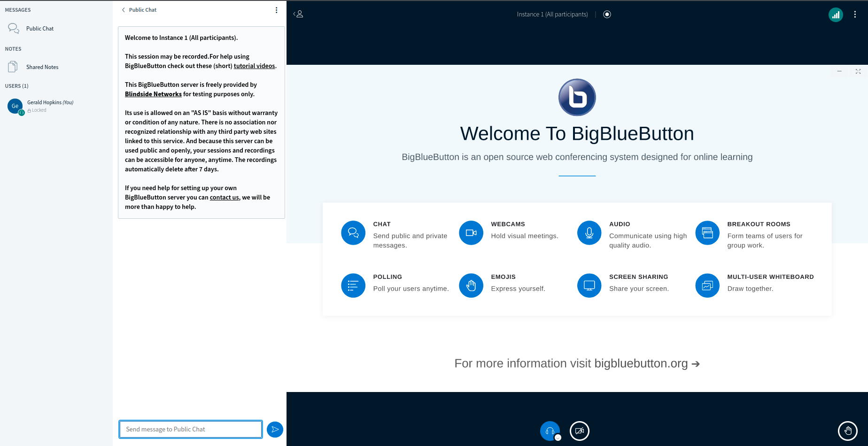
Task: Open the main options three-dot menu
Action: click(x=855, y=15)
